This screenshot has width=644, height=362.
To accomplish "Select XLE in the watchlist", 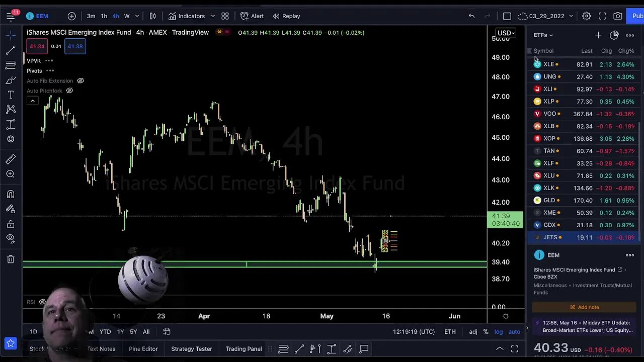I will (584, 64).
